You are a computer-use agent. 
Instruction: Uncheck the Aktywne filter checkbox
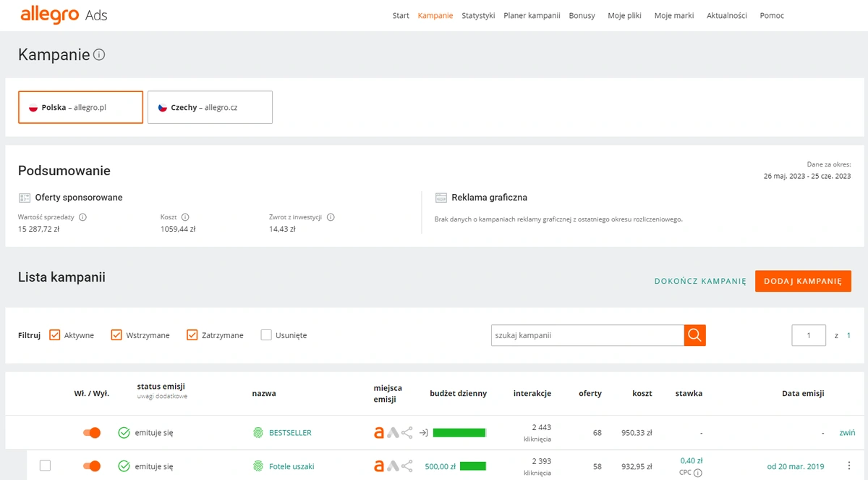55,335
